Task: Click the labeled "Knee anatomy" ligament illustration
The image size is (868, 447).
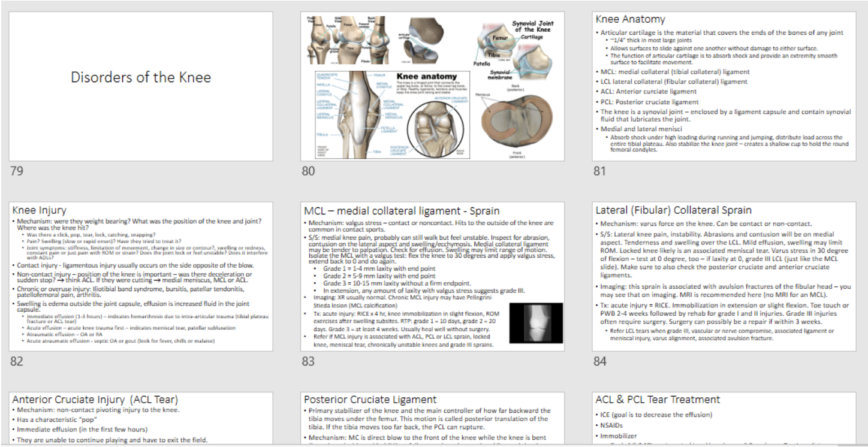Action: (360, 114)
